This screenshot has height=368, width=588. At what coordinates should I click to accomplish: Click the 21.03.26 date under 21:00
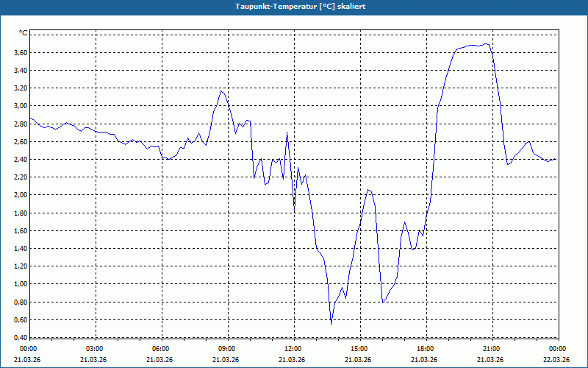click(x=490, y=360)
